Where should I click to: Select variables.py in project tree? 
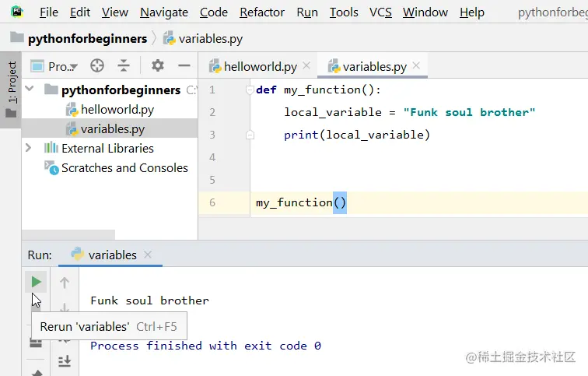click(110, 129)
